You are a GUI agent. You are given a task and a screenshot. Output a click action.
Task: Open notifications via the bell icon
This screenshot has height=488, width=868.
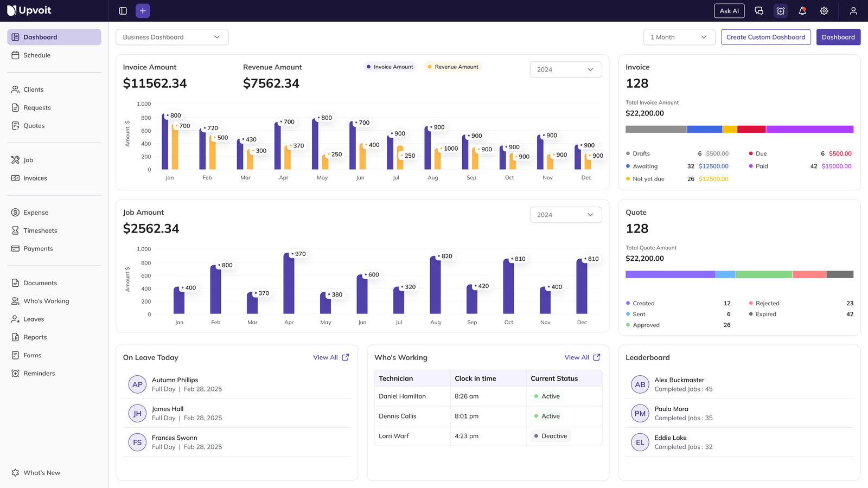pyautogui.click(x=802, y=10)
